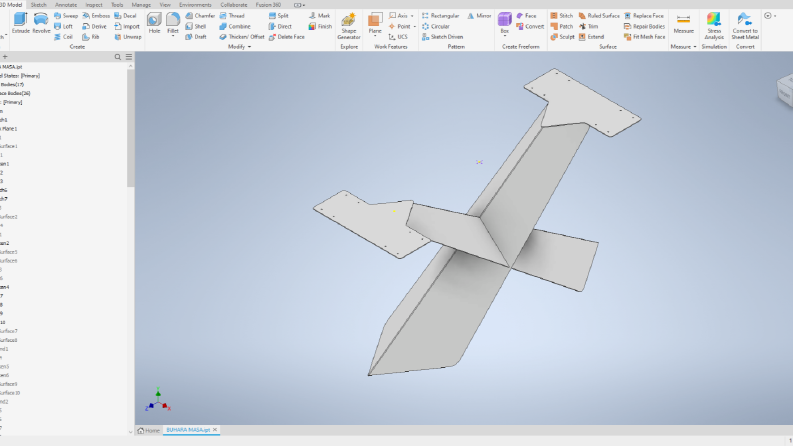Viewport: 793px width, 446px height.
Task: Create a freeform Box
Action: click(504, 21)
